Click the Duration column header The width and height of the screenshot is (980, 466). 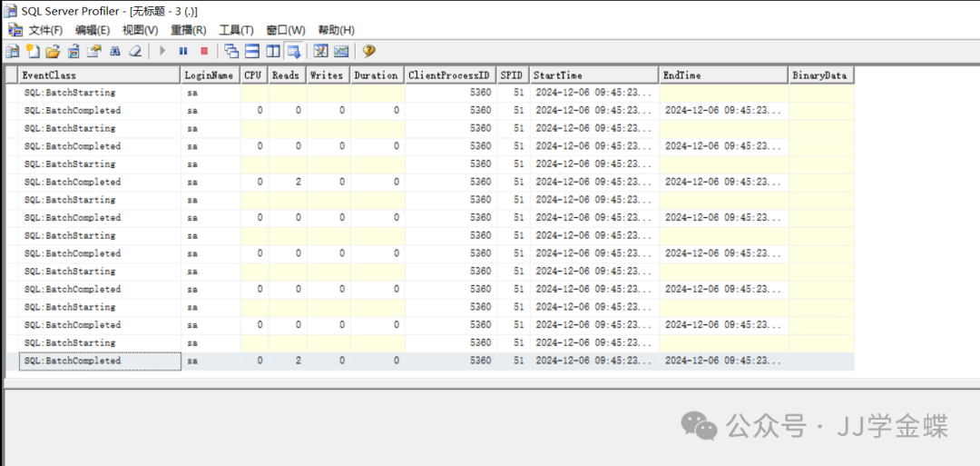point(377,75)
